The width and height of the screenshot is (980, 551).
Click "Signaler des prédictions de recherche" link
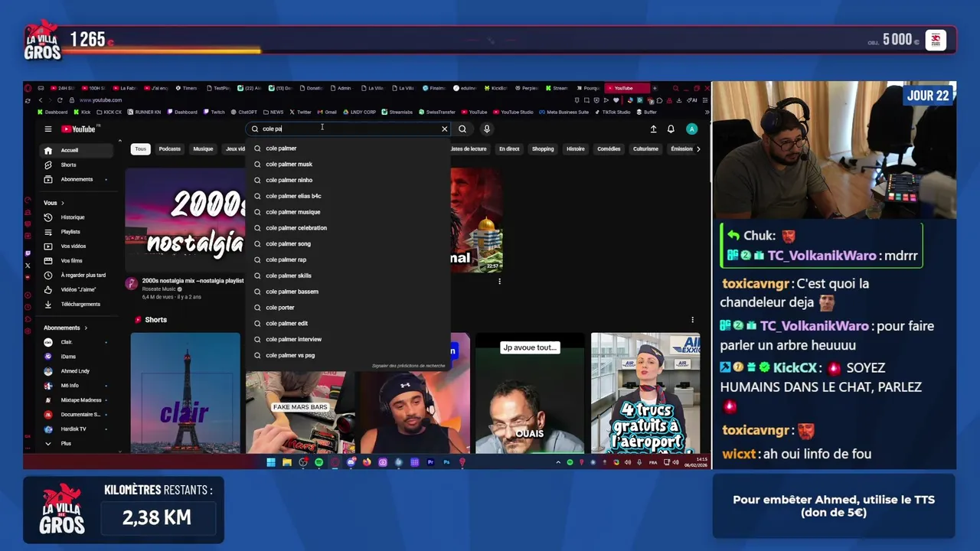(408, 366)
